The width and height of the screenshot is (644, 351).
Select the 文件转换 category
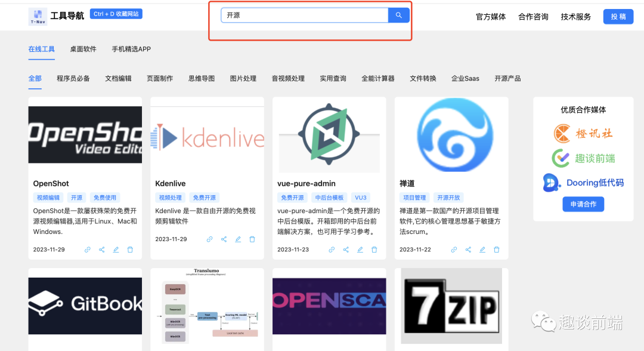pyautogui.click(x=423, y=78)
